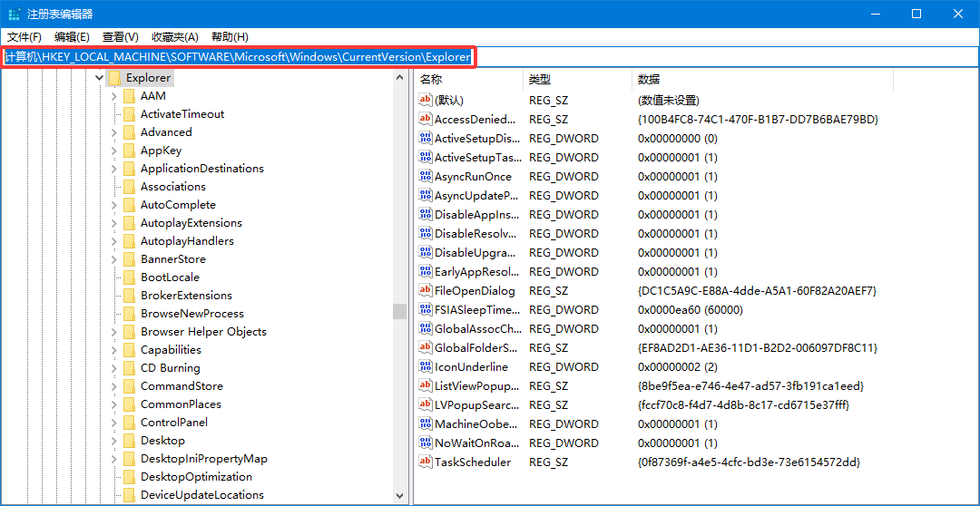The image size is (980, 506).
Task: Click the tree scrollbar down arrow
Action: point(400,496)
